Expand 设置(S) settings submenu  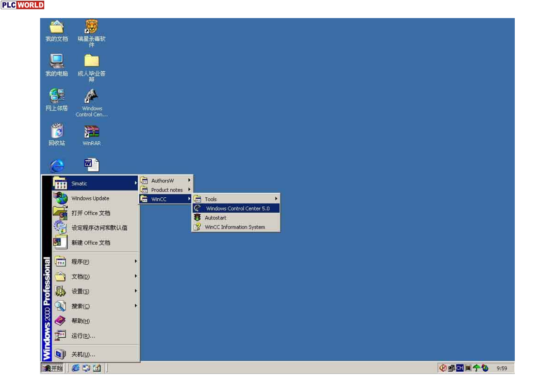coord(95,291)
